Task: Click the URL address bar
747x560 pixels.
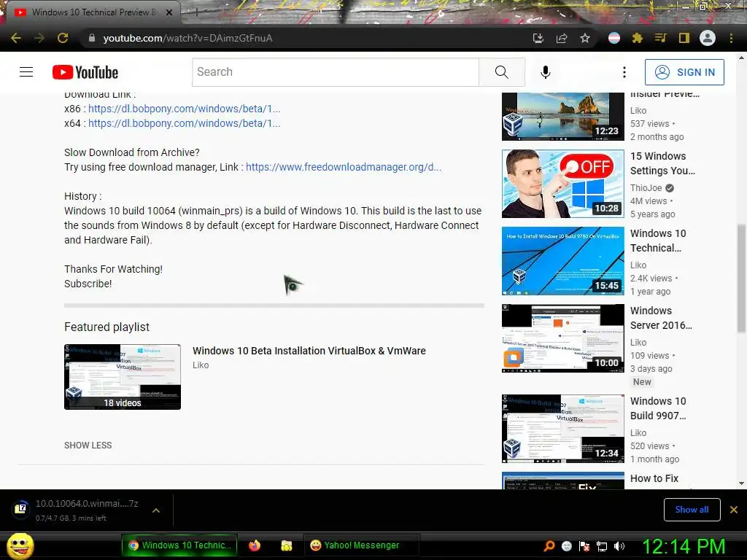Action: (305, 38)
